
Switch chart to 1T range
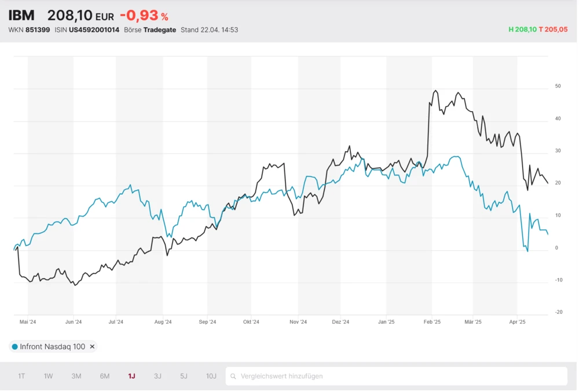point(21,376)
